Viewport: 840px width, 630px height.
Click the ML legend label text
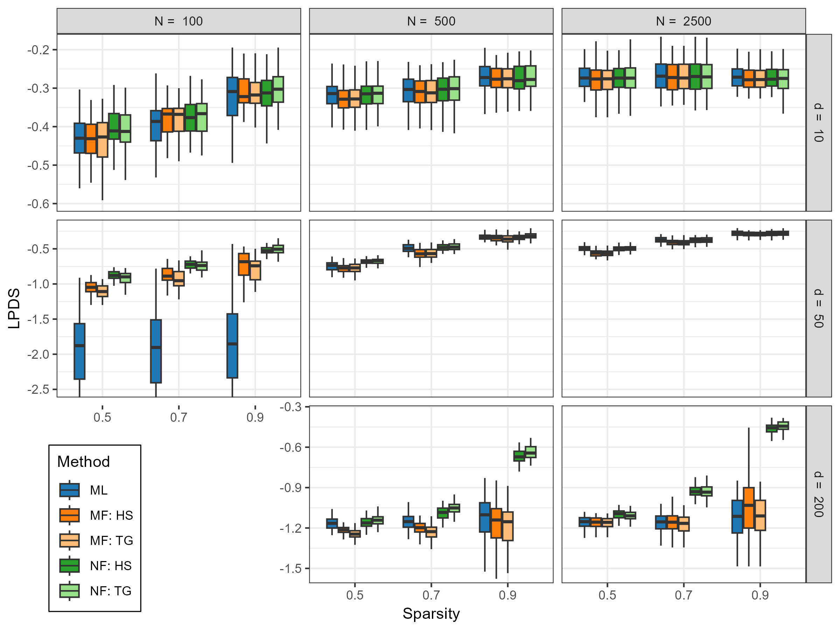point(99,490)
